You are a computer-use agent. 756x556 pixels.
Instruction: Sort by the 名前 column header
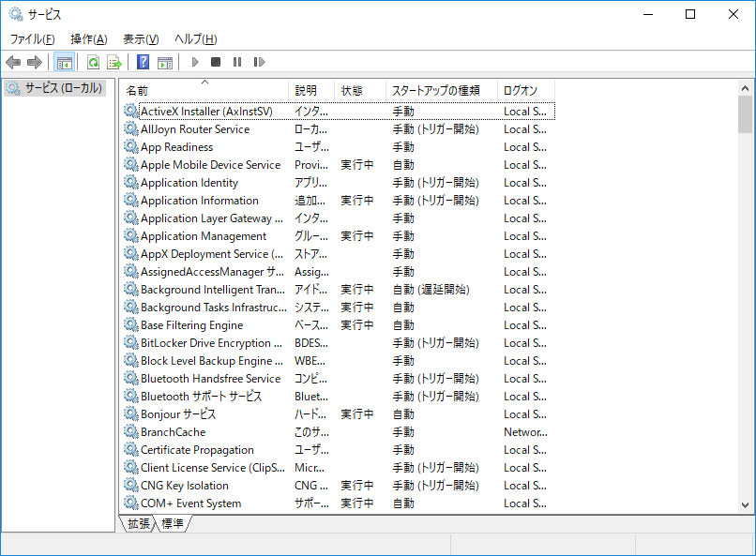[204, 91]
